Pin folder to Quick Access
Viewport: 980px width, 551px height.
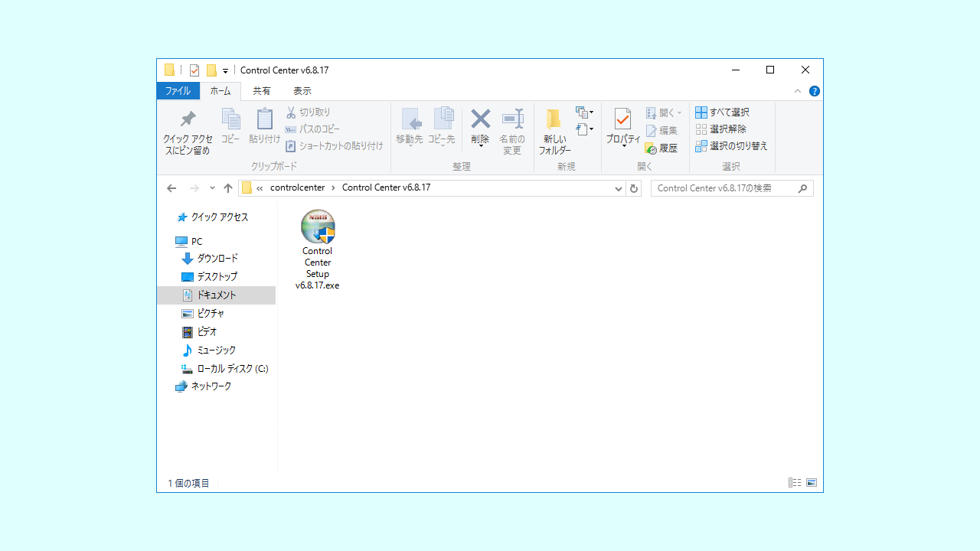[188, 132]
